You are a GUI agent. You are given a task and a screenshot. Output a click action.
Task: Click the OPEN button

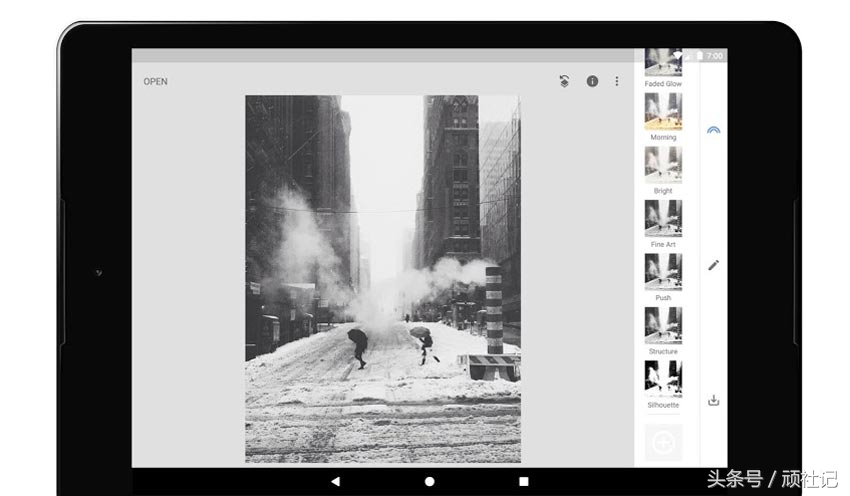155,82
